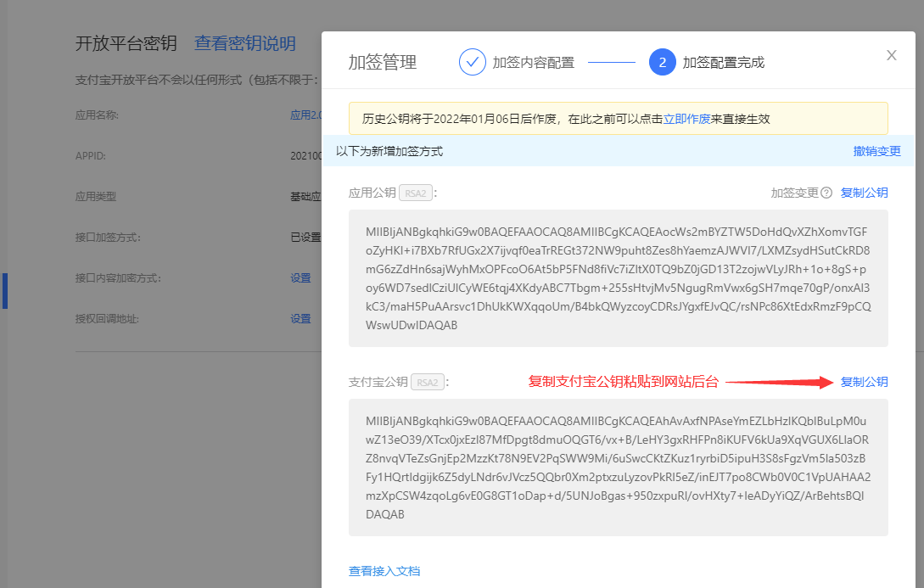
Task: Select the 加签内容配置 step label
Action: [533, 63]
